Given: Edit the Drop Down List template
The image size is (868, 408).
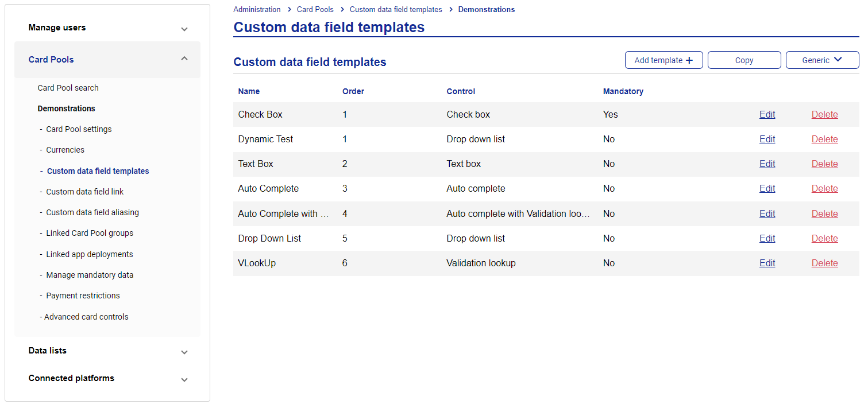Looking at the screenshot, I should [x=767, y=238].
